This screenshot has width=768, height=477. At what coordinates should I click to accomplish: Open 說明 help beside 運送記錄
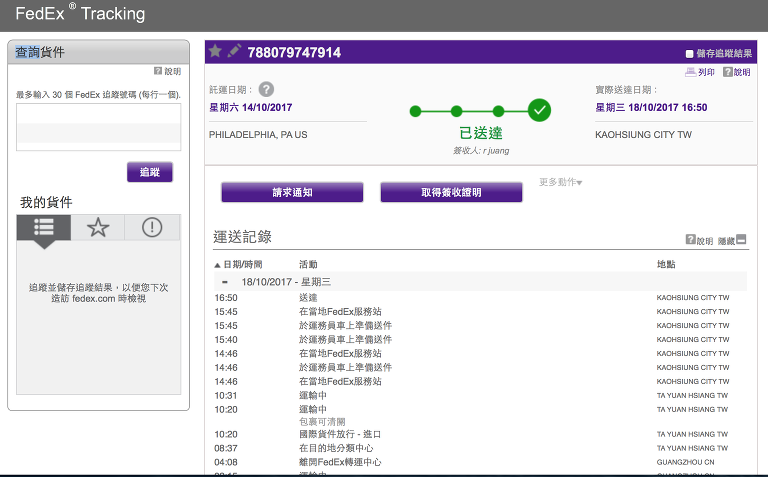[699, 240]
